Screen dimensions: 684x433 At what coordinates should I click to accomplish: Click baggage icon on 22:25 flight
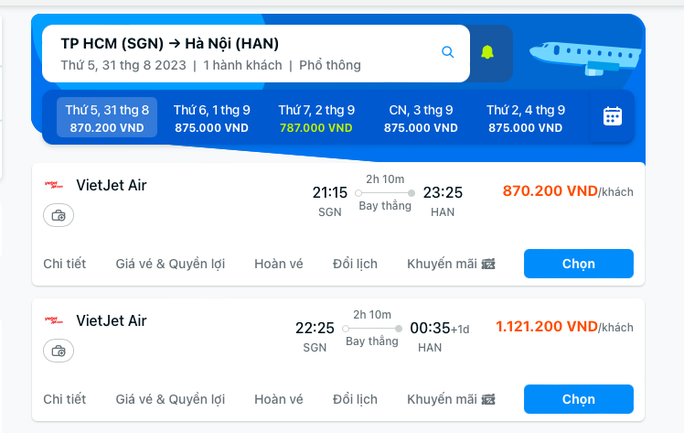[x=58, y=351]
